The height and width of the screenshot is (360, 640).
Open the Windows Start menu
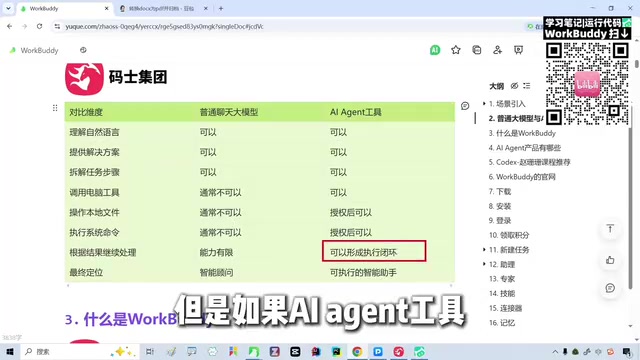(10, 351)
